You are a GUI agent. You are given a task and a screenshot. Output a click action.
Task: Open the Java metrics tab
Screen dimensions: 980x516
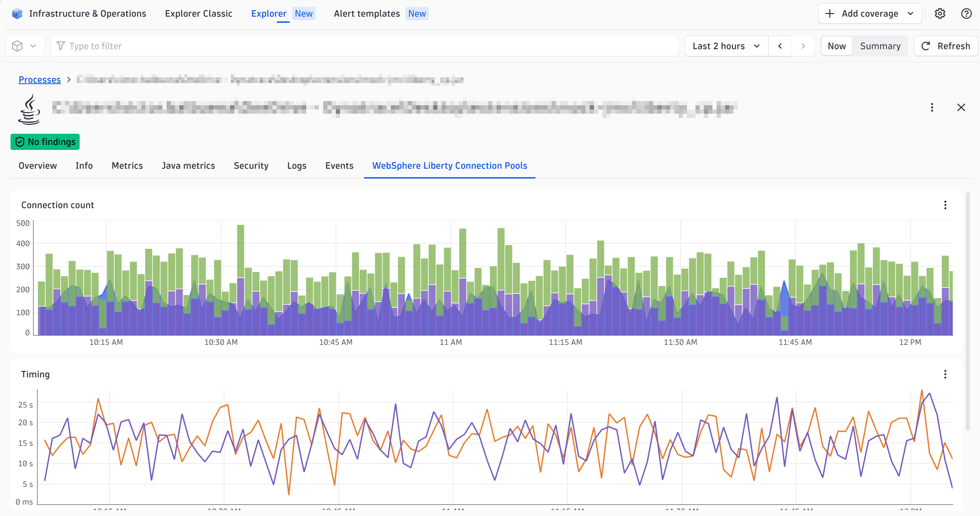coord(188,166)
